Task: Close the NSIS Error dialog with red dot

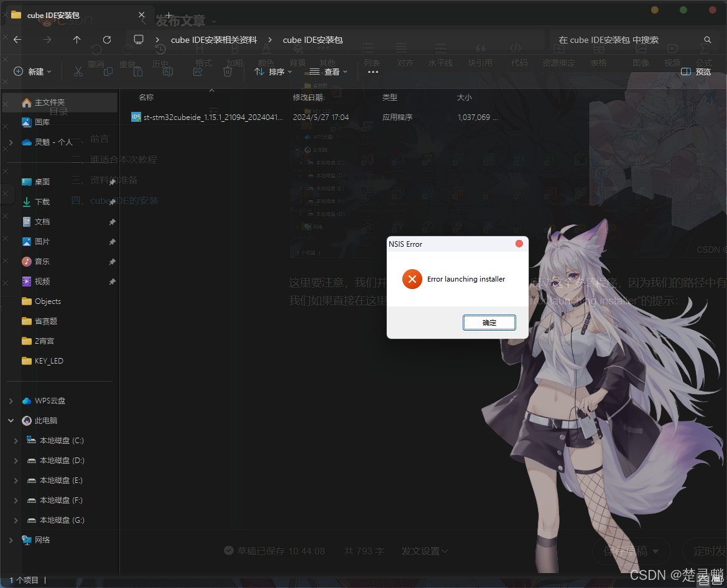Action: click(x=519, y=244)
